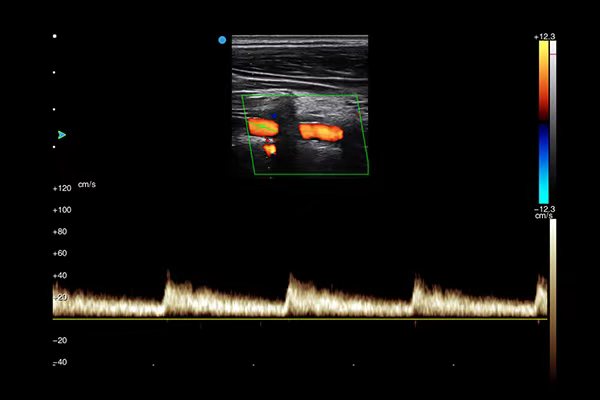
Task: Click the cm/s unit label by velocity axis
Action: [x=87, y=184]
